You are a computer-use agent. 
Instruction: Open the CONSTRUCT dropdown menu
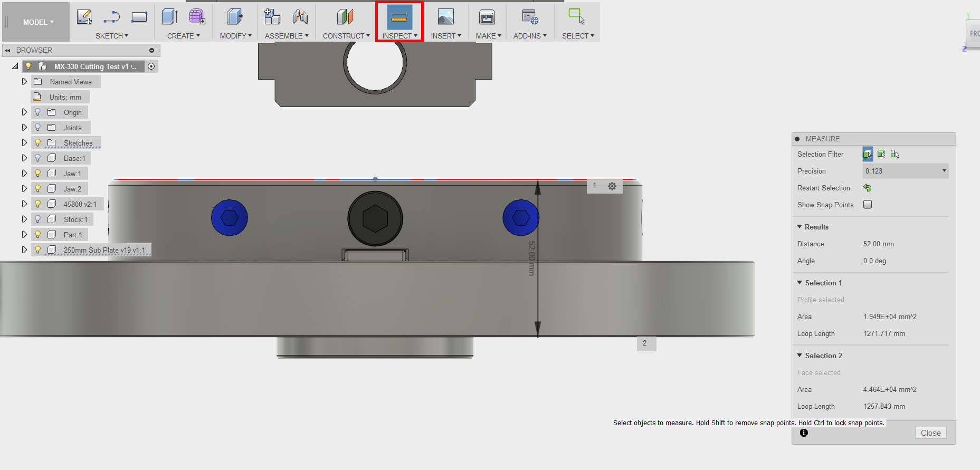click(x=346, y=36)
